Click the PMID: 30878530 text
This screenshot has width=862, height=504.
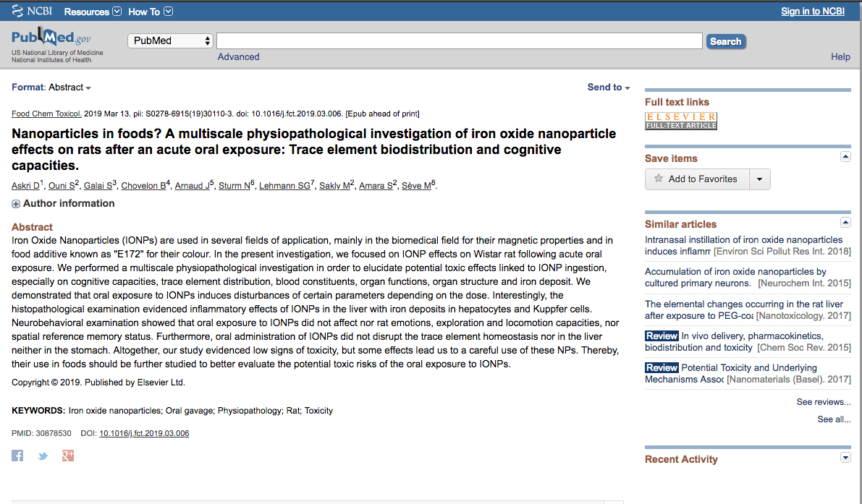click(41, 433)
